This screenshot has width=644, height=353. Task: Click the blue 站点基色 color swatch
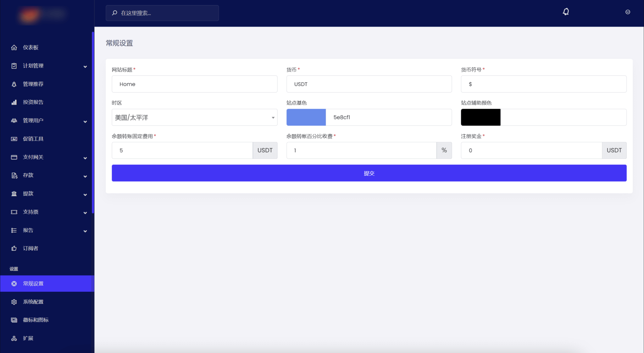[x=306, y=117]
